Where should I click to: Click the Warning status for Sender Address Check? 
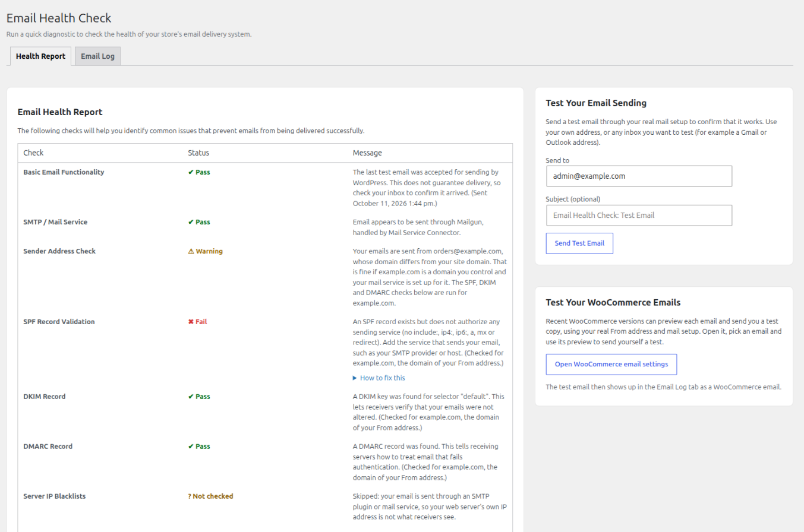pos(205,251)
